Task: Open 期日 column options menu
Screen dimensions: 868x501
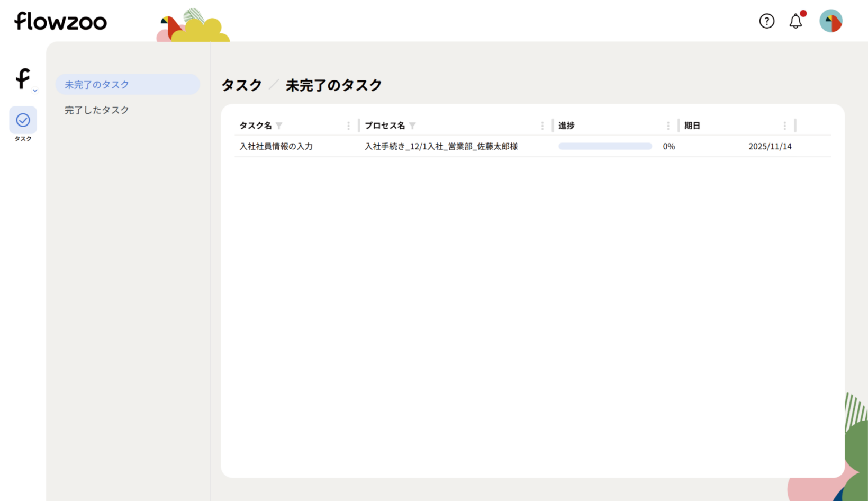Action: (x=784, y=126)
